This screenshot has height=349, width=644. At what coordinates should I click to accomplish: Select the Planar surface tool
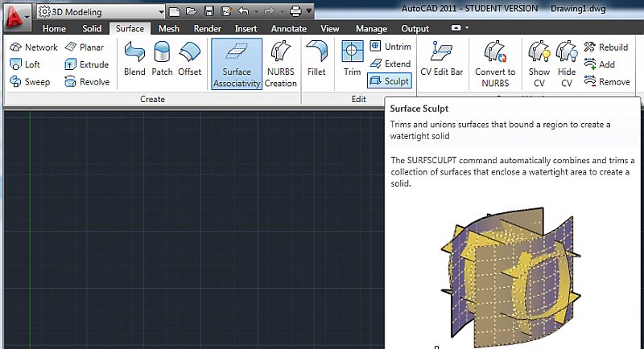coord(85,47)
